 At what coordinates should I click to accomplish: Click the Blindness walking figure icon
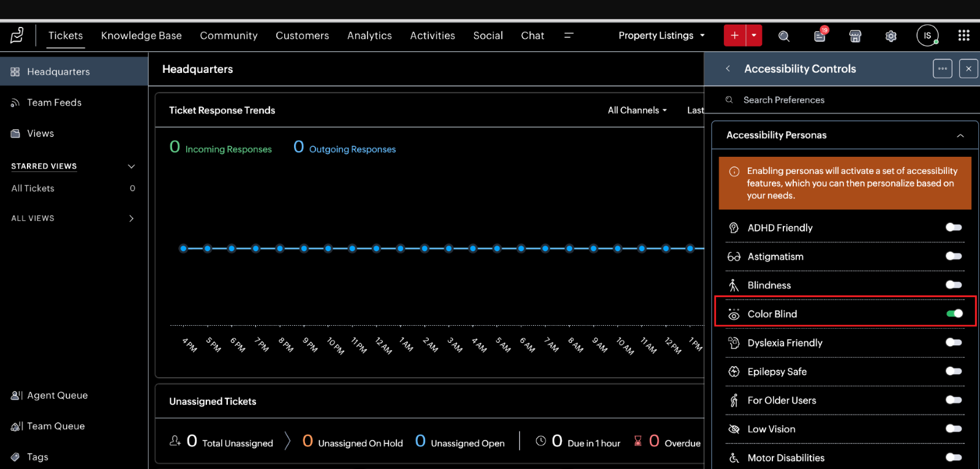tap(734, 285)
